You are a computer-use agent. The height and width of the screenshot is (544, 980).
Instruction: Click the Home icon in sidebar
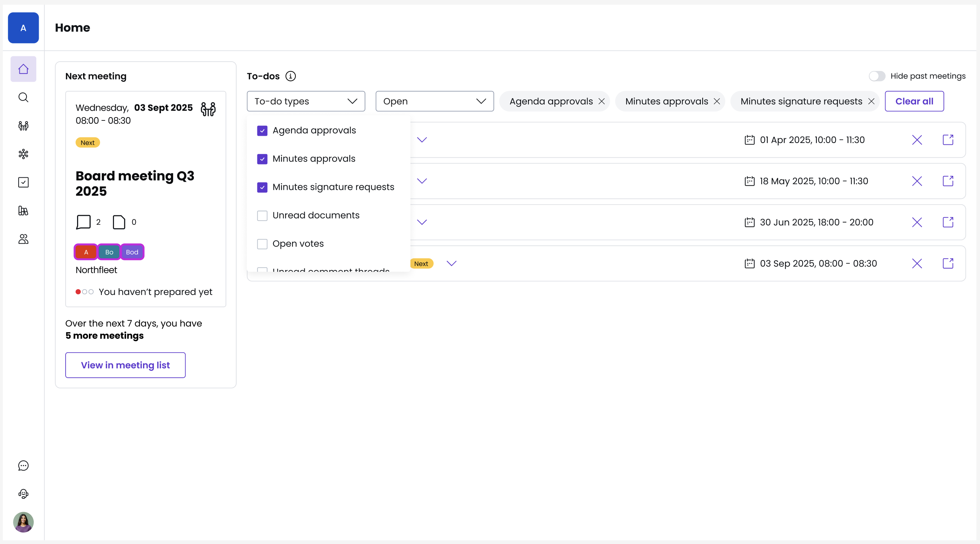pyautogui.click(x=23, y=69)
